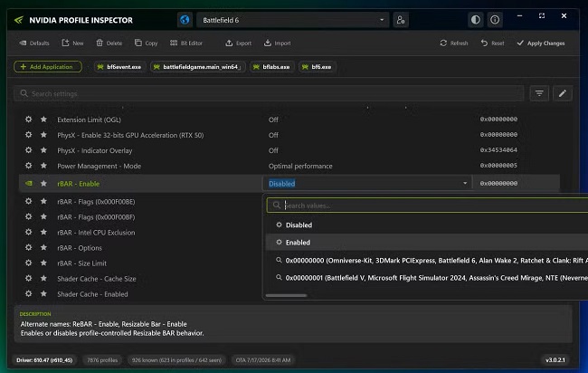Click the v3.0.2.1 version badge
588x373 pixels.
coord(555,359)
